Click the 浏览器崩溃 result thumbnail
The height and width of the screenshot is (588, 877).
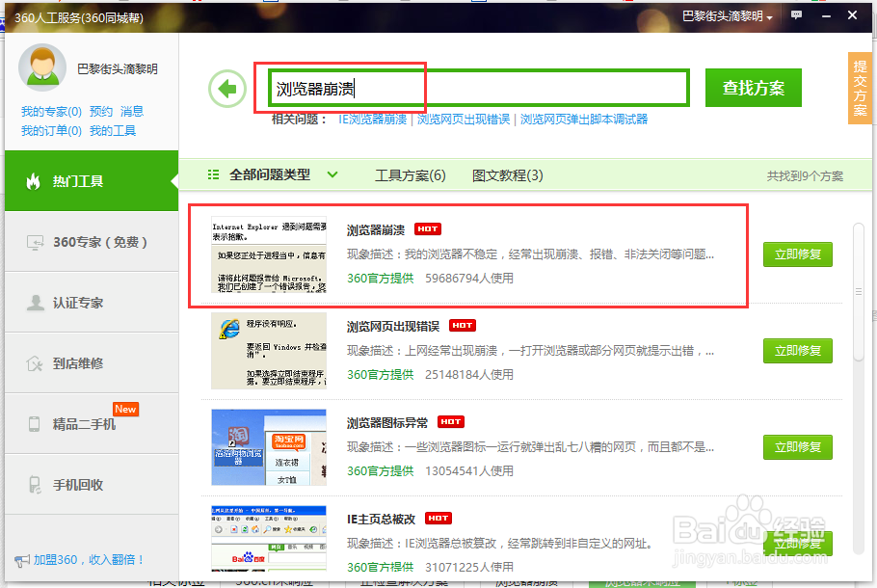click(269, 254)
